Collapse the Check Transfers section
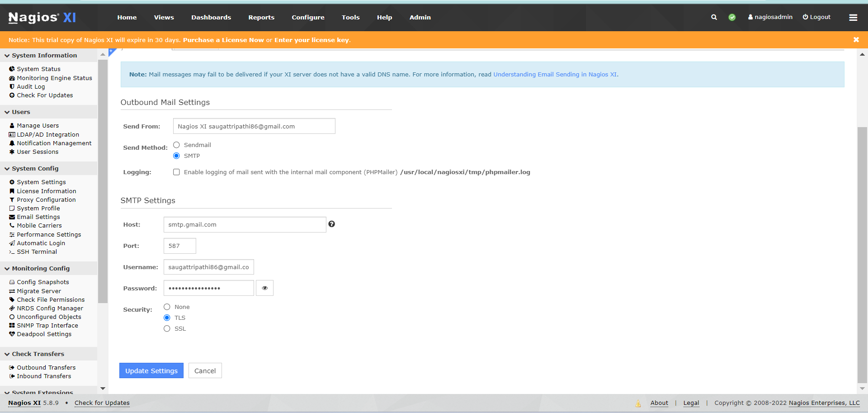 pyautogui.click(x=48, y=354)
